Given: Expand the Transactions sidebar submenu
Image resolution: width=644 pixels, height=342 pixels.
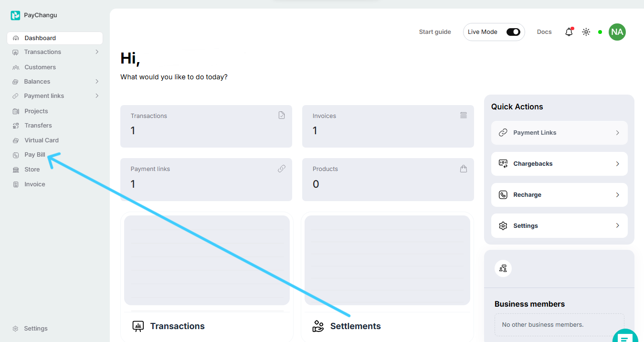Looking at the screenshot, I should pos(97,52).
